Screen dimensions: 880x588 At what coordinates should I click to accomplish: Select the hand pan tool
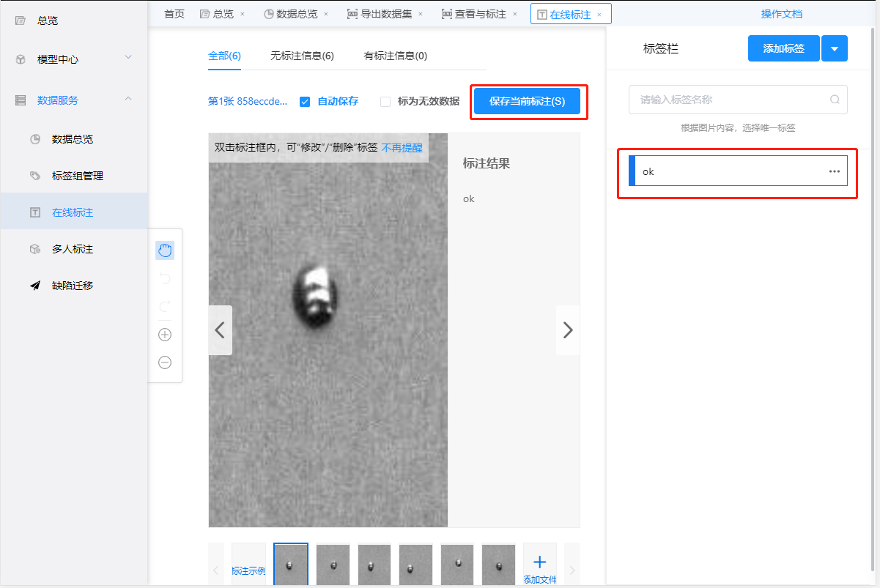(x=165, y=250)
